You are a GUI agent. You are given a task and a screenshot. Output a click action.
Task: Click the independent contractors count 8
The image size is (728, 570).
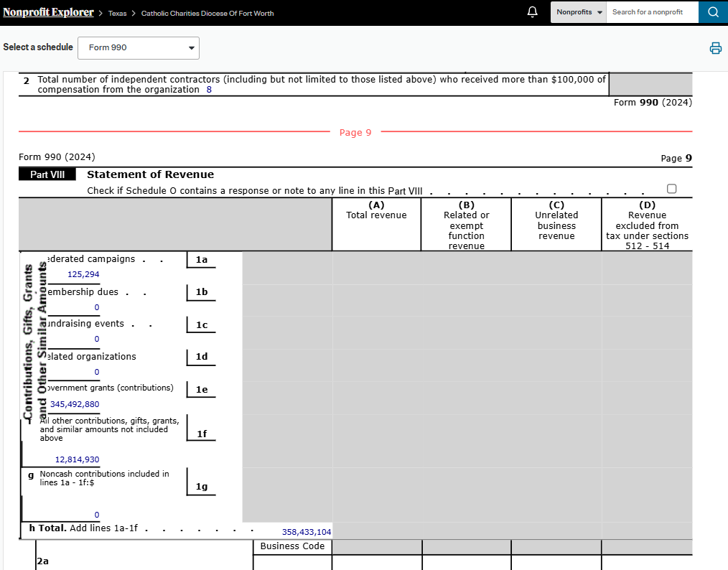pyautogui.click(x=209, y=90)
